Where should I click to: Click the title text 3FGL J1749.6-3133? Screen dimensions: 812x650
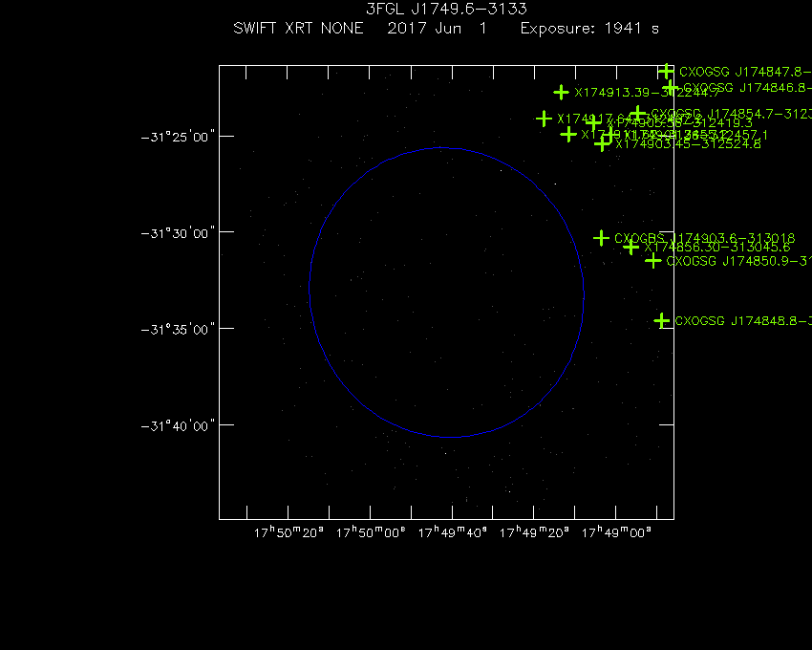[446, 9]
